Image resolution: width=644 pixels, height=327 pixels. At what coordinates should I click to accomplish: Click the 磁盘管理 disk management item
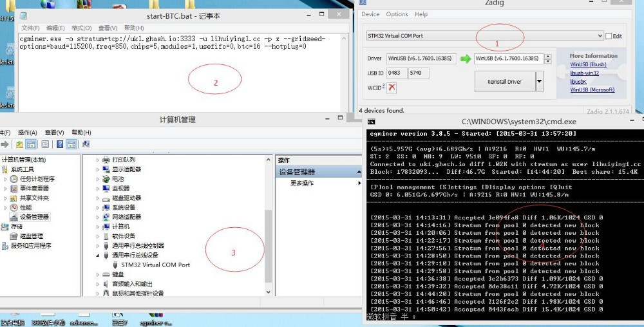coord(31,236)
